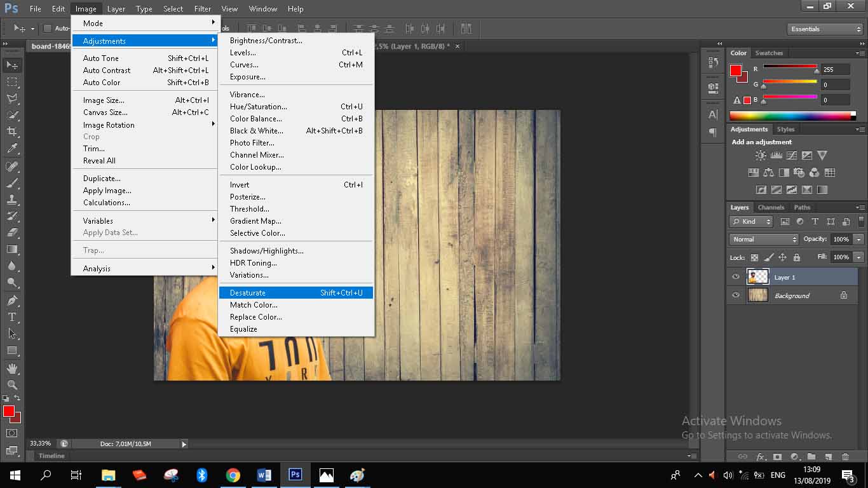Hide Layer 1 using its eye icon
Viewport: 868px width, 488px height.
(736, 277)
